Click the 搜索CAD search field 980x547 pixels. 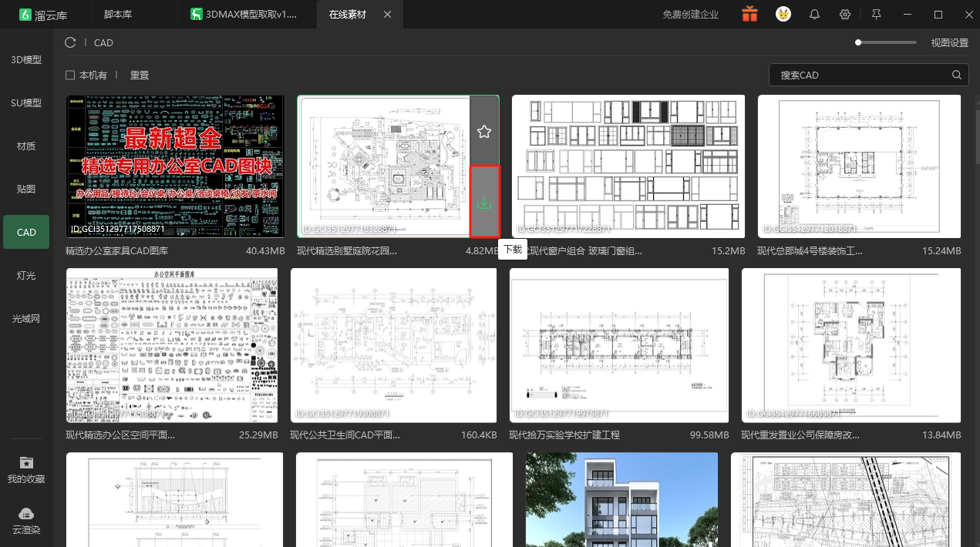click(869, 75)
